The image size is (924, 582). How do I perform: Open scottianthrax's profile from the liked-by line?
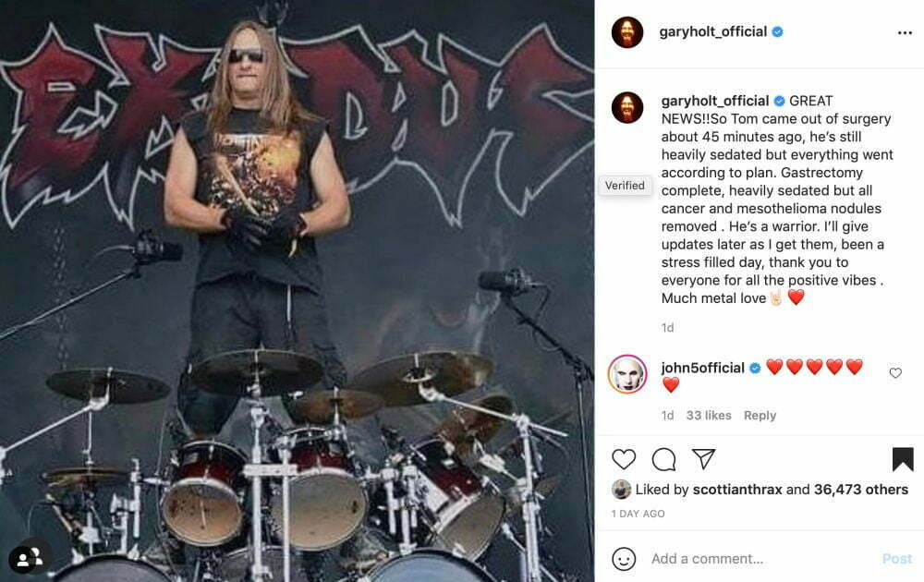coord(737,490)
